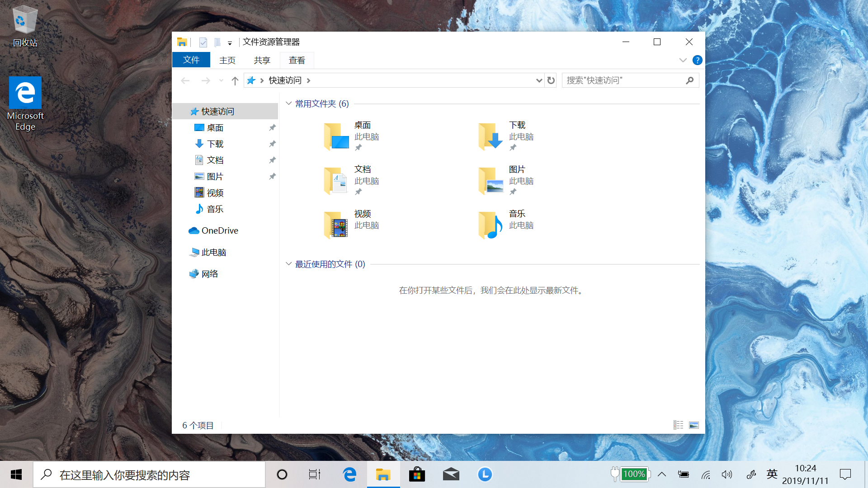Click the refresh icon beside the address bar
Image resolution: width=868 pixels, height=488 pixels.
[x=551, y=80]
